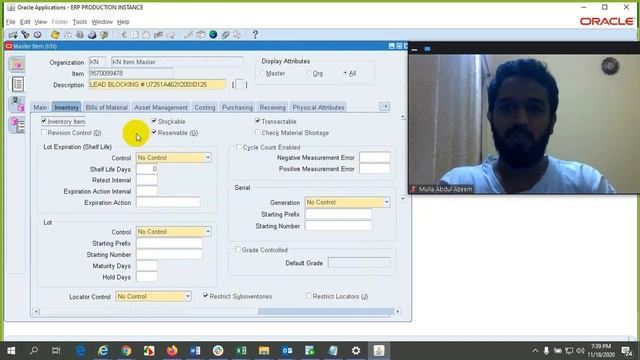Click the New record toolbar icon
This screenshot has width=640, height=360.
click(x=13, y=35)
